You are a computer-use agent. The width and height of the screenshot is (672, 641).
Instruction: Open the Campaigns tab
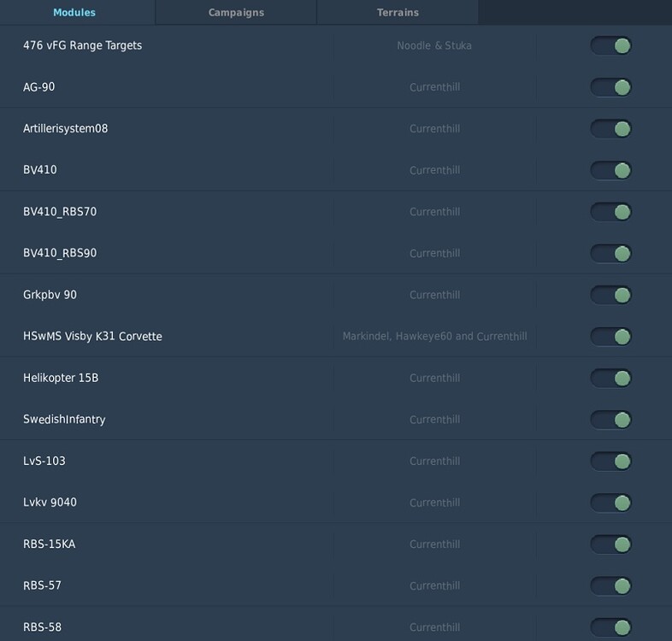(236, 13)
